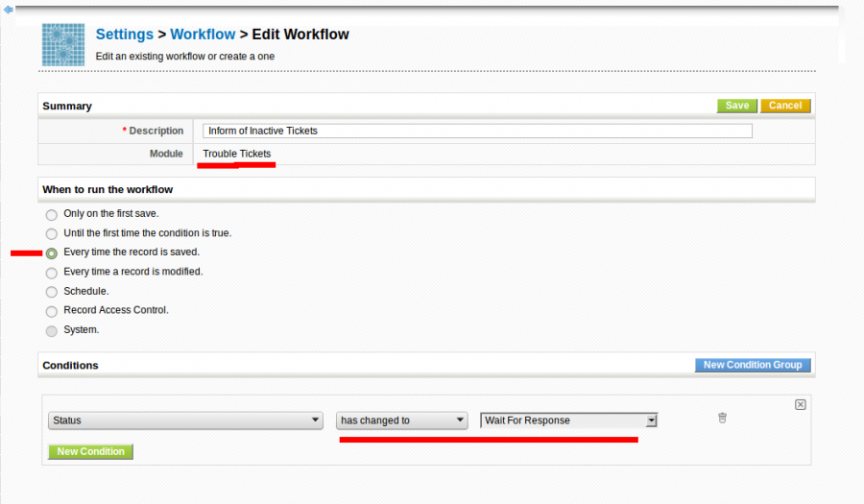Pick the Schedule radio option

pyautogui.click(x=52, y=292)
